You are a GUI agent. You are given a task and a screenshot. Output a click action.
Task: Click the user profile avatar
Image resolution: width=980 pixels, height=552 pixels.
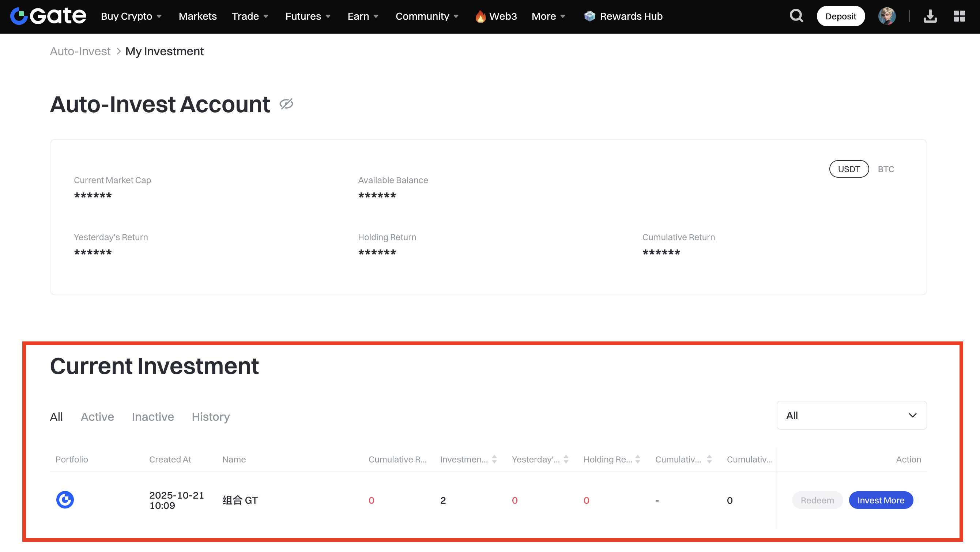coord(887,16)
